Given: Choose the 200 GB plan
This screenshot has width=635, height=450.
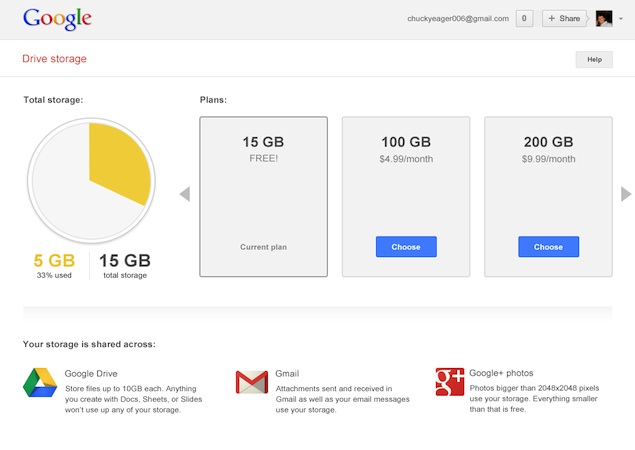Looking at the screenshot, I should point(548,247).
